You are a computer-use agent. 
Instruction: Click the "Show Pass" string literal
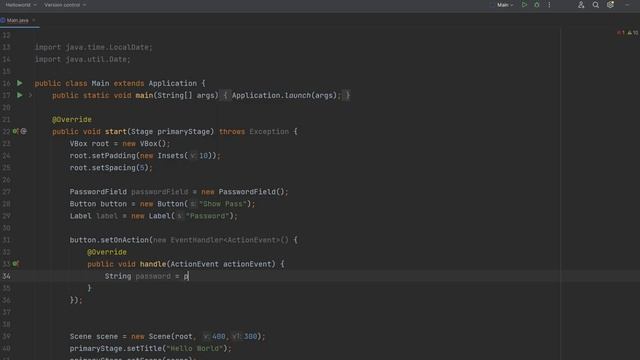coord(223,204)
